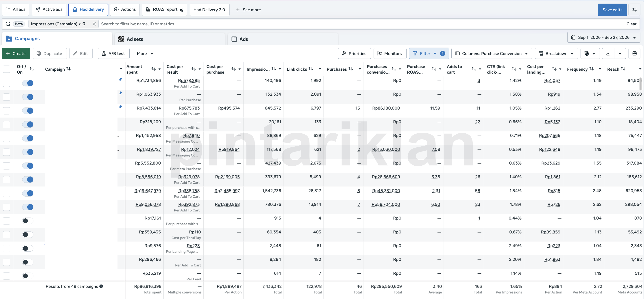The width and height of the screenshot is (644, 299).
Task: Sort by Purchases conversion value arrows
Action: 394,69
